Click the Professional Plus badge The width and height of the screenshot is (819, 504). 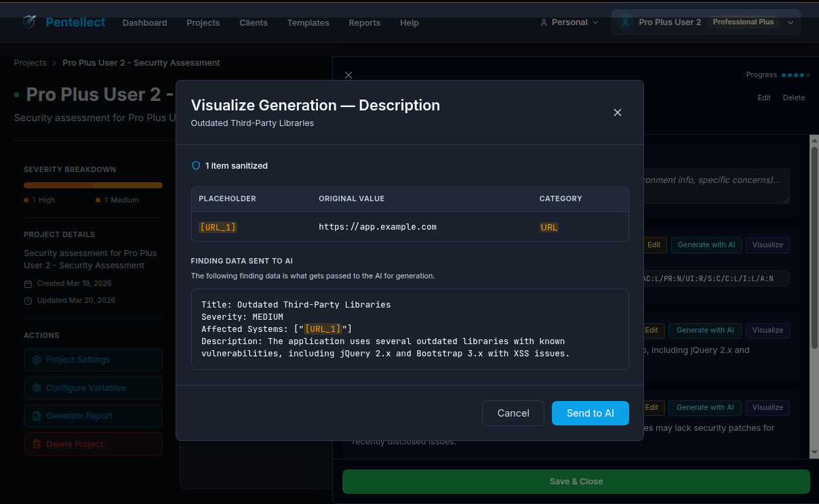click(743, 22)
